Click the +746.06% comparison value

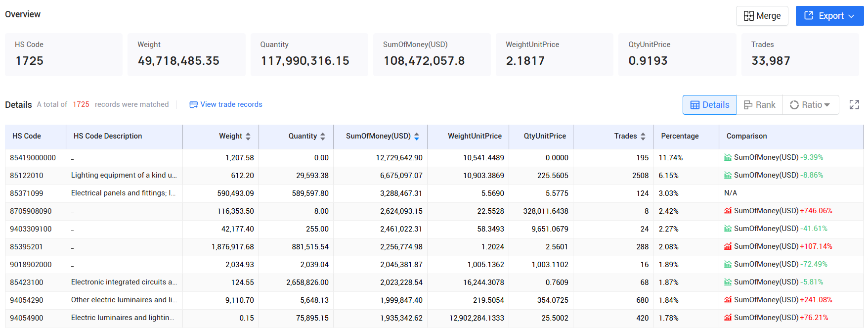point(816,211)
